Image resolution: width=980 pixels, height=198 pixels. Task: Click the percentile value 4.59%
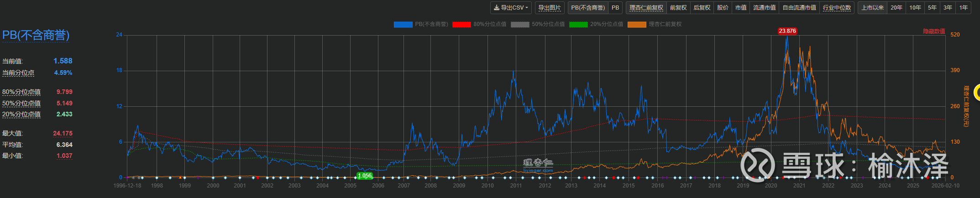(x=63, y=73)
